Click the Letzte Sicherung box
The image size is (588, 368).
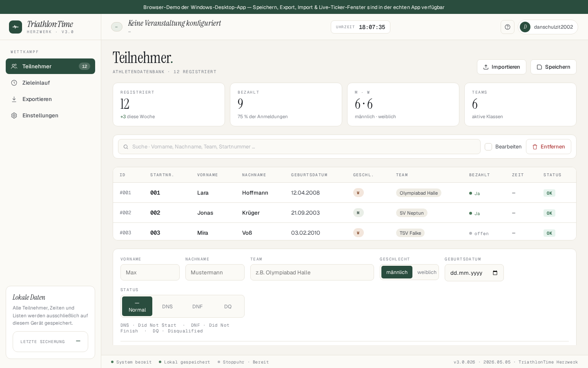click(50, 341)
